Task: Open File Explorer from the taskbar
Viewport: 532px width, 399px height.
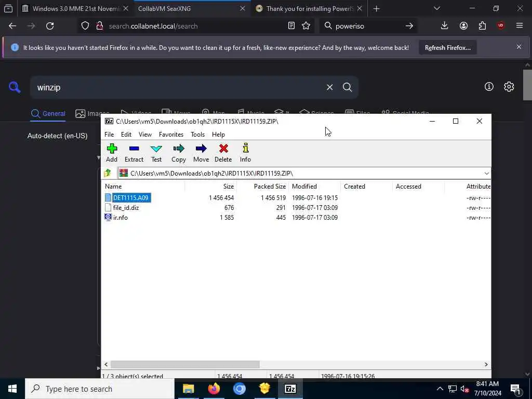Action: click(189, 389)
